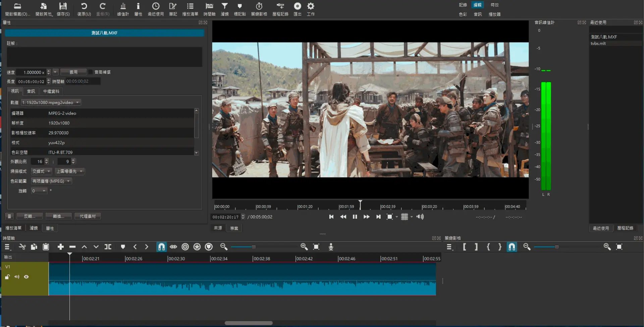
Task: Click the 反轉... reverse button
Action: point(29,216)
